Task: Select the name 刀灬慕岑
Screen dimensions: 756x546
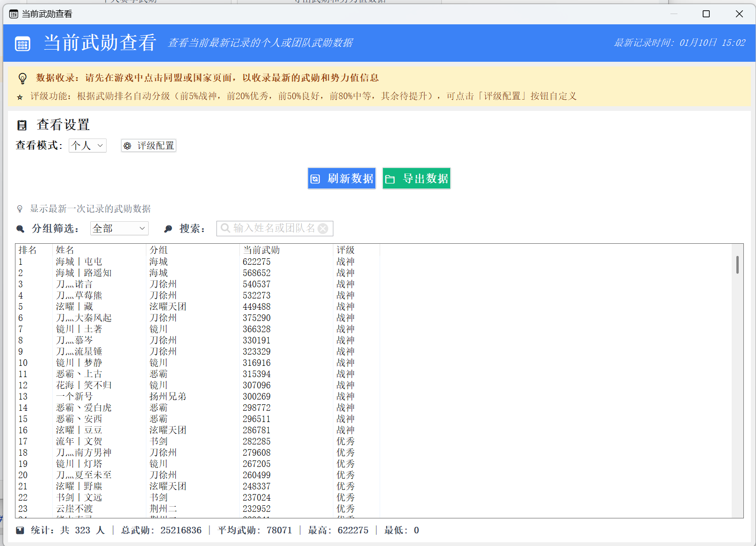Action: point(74,340)
